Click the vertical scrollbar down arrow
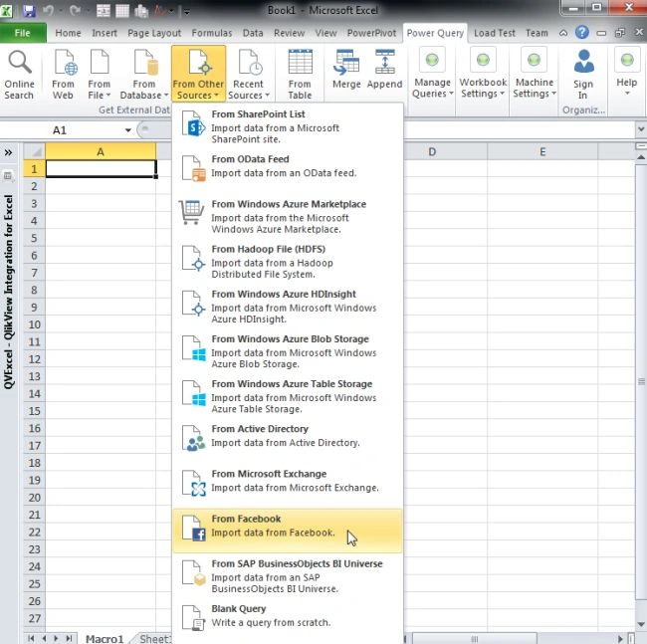Screen dimensions: 647x644 (x=641, y=624)
